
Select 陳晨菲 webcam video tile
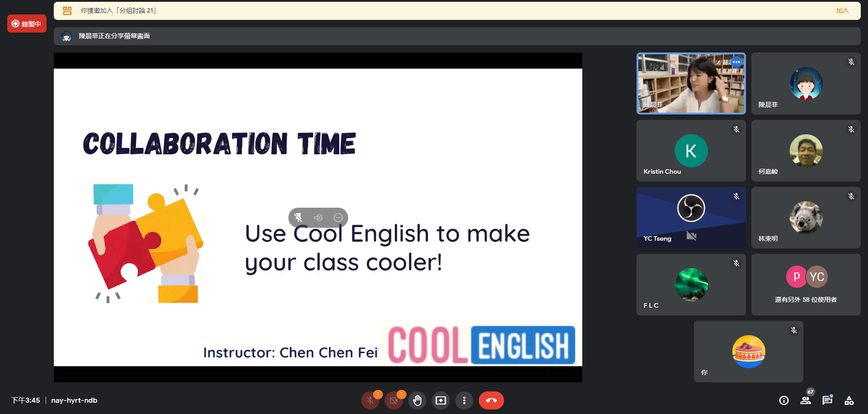click(691, 83)
